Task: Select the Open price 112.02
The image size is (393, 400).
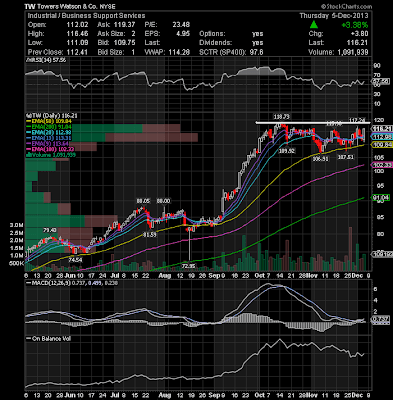Action: 78,25
